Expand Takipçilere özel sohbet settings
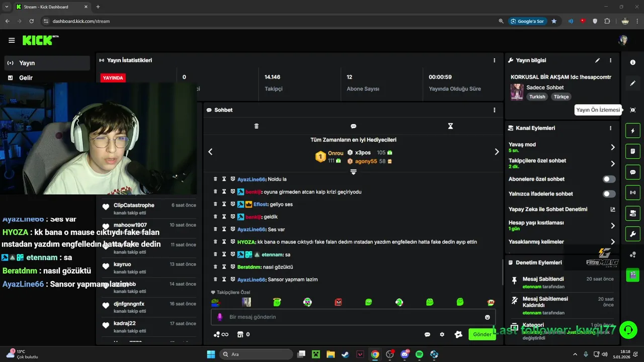The image size is (644, 362). pos(612,163)
